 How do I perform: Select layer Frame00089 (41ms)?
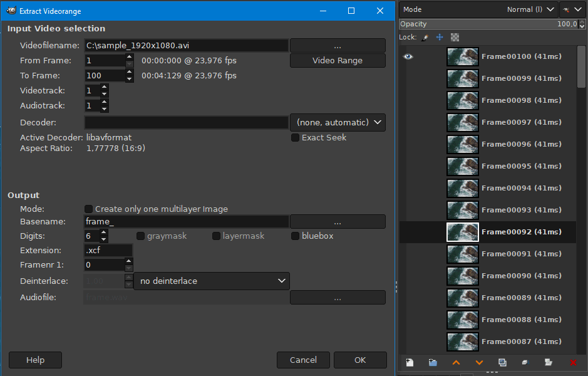488,298
